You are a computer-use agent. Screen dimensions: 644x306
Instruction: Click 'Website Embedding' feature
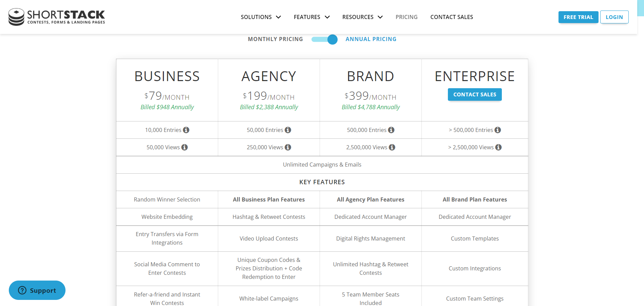click(167, 217)
